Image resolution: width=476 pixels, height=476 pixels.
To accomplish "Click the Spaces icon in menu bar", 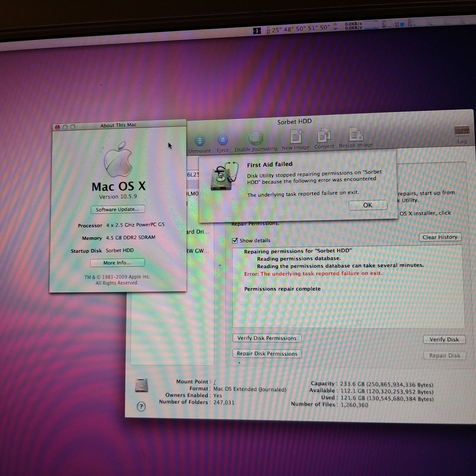I will point(257,31).
